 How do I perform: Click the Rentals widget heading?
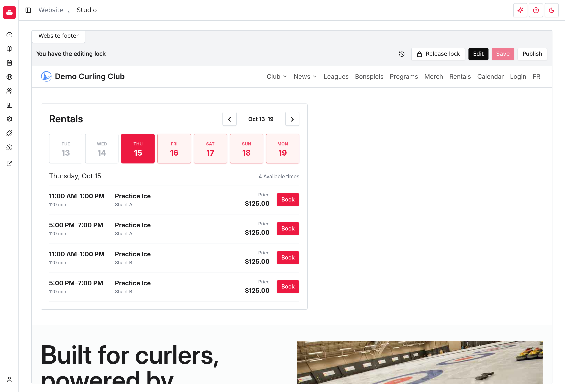[66, 119]
